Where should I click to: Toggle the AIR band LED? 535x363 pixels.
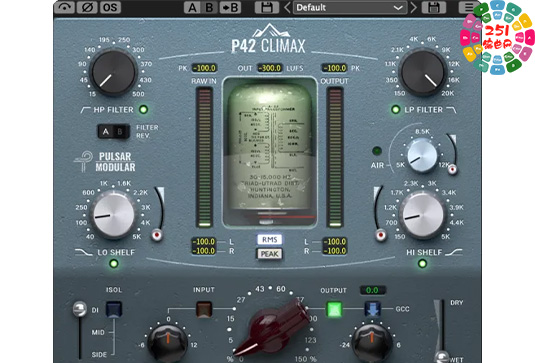pos(377,150)
